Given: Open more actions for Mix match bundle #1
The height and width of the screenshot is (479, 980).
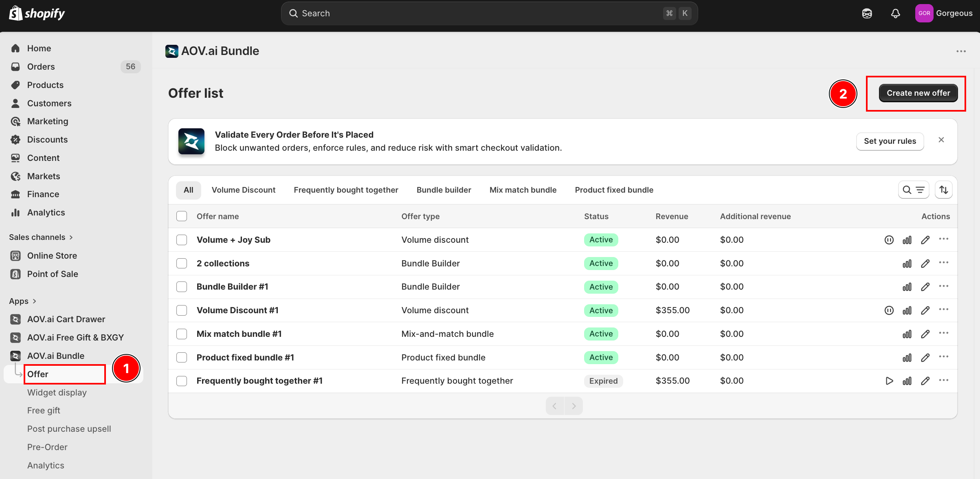Looking at the screenshot, I should 944,333.
